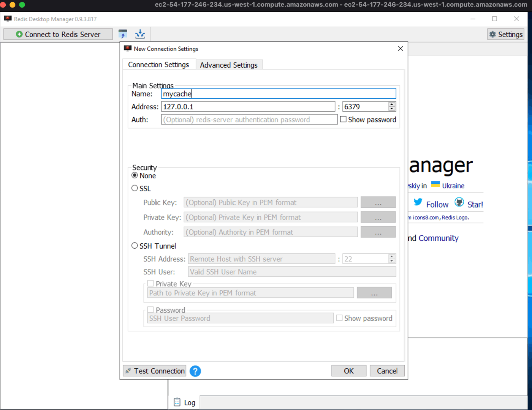Open the Follow link
The width and height of the screenshot is (532, 410).
tap(437, 205)
